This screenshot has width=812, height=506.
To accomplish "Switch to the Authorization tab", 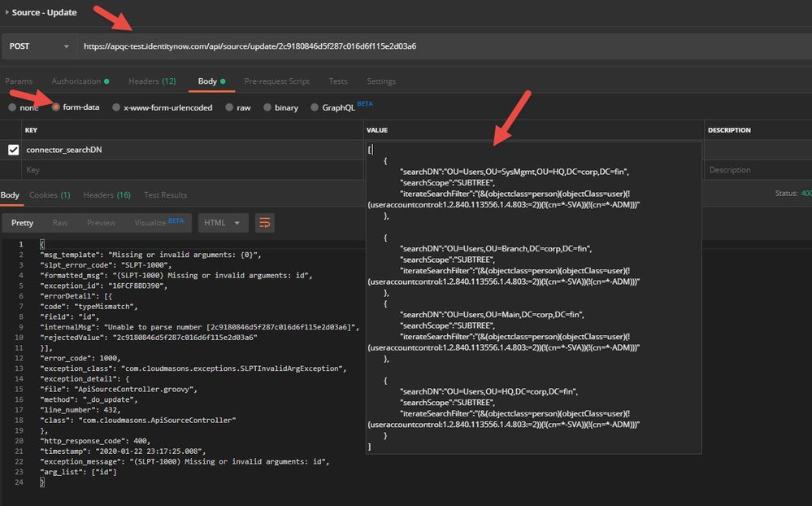I will tap(76, 81).
